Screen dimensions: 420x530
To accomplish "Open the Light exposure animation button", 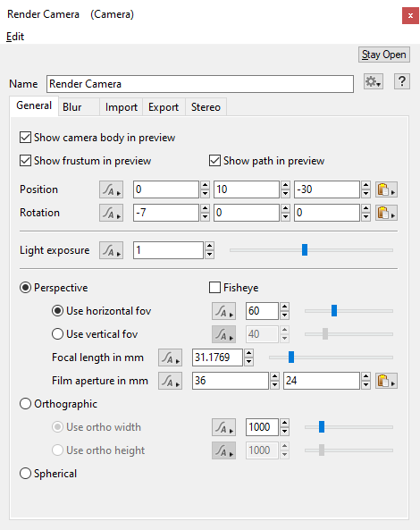I will 111,250.
